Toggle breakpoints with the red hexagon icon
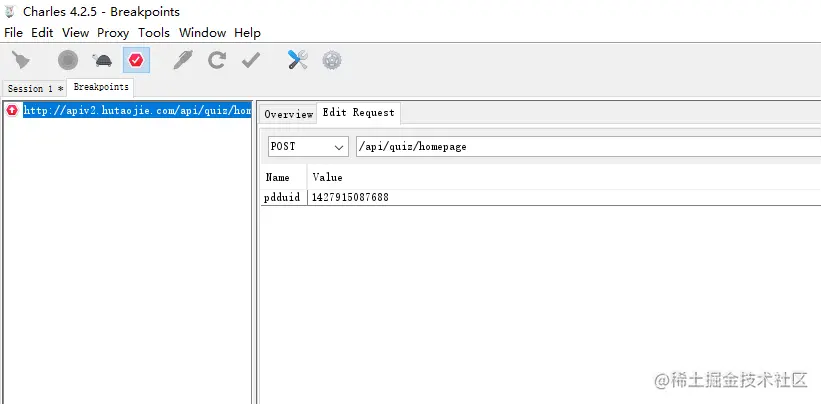This screenshot has width=822, height=404. 136,60
